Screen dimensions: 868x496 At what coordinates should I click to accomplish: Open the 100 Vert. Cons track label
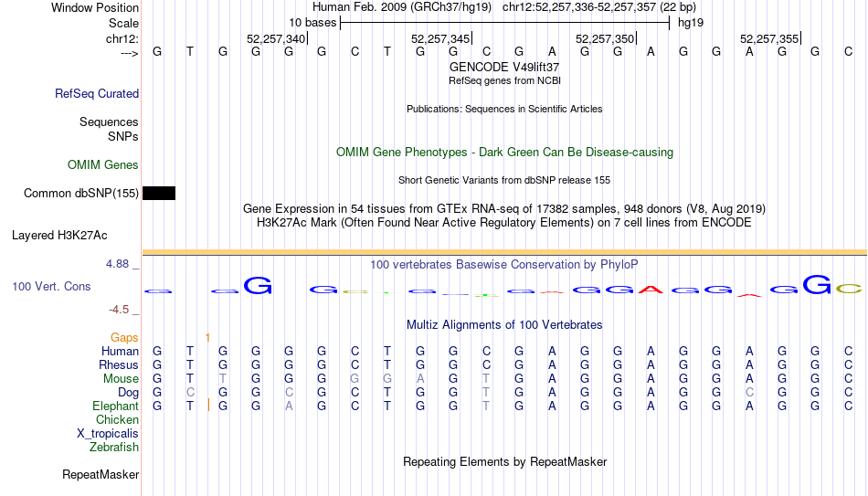[x=51, y=286]
